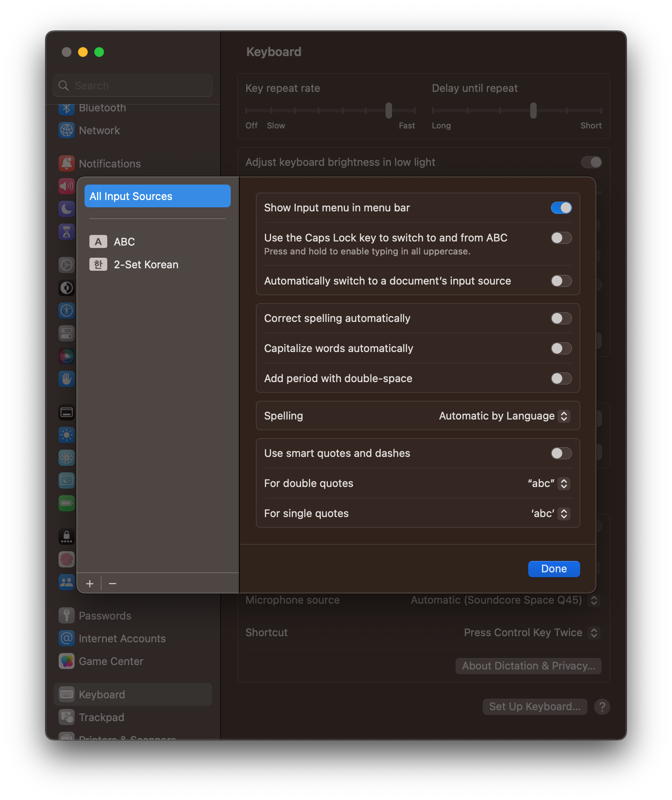
Task: Remove input source with minus button
Action: coord(113,584)
